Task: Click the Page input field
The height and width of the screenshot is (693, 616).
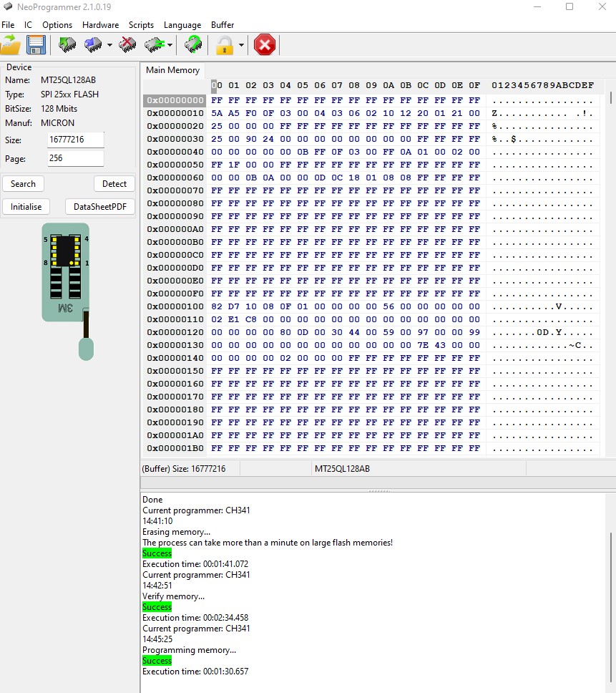Action: [76, 158]
